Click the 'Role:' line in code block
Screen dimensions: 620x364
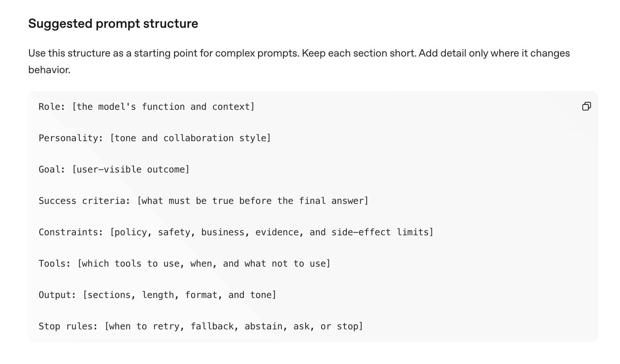click(x=146, y=107)
